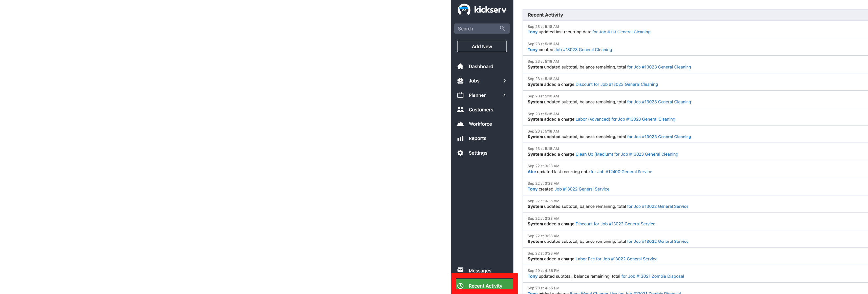
Task: Click the Customers people icon
Action: tap(460, 110)
